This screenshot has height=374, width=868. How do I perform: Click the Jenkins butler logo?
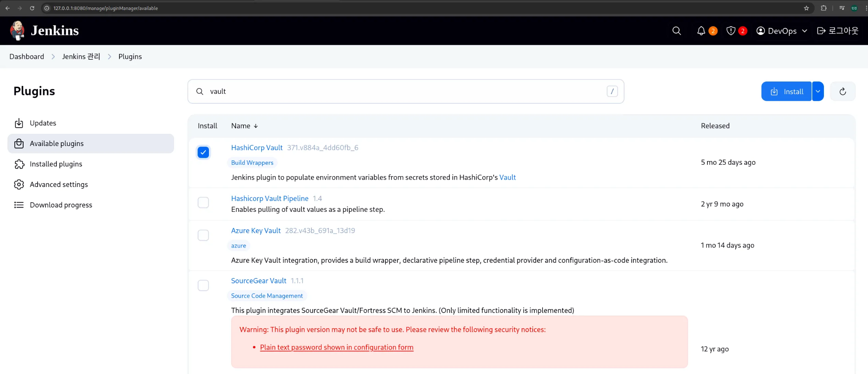coord(17,31)
